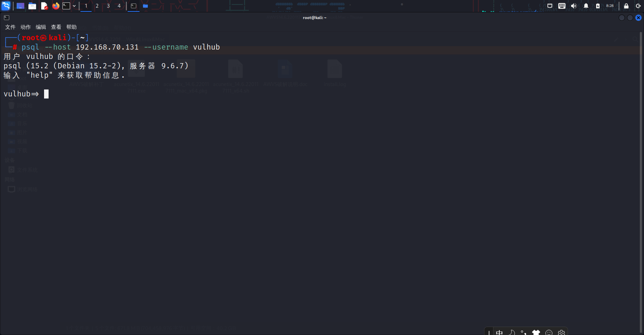The image size is (644, 335).
Task: Toggle the 中 Chinese input mode
Action: click(499, 333)
